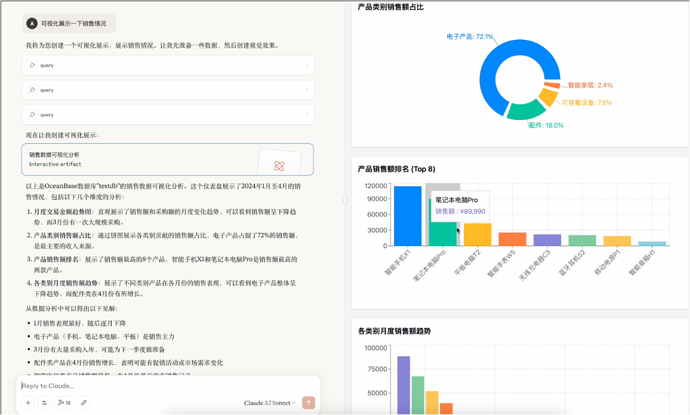Click the 配件: 18.0% label
The height and width of the screenshot is (415, 690).
click(x=546, y=125)
